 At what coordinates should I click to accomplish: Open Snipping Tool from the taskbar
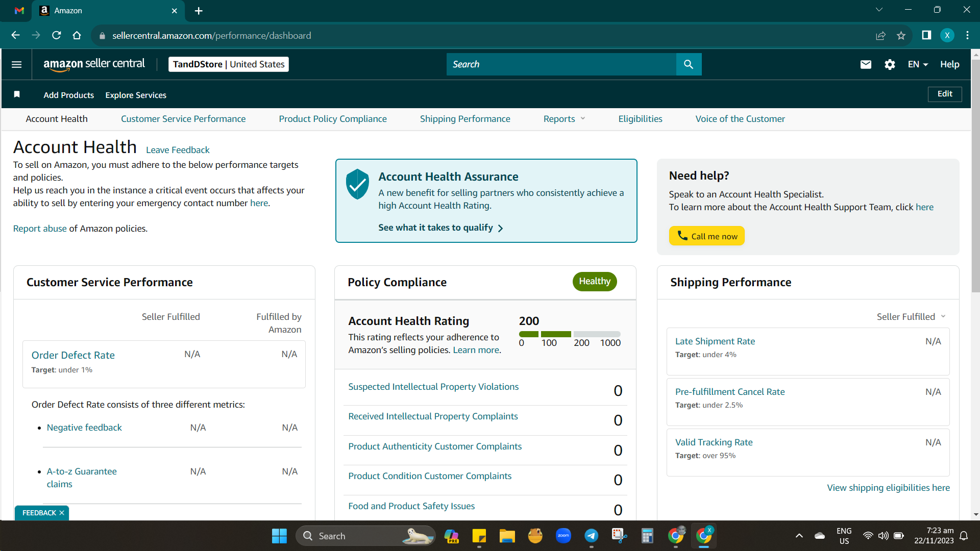pyautogui.click(x=619, y=536)
